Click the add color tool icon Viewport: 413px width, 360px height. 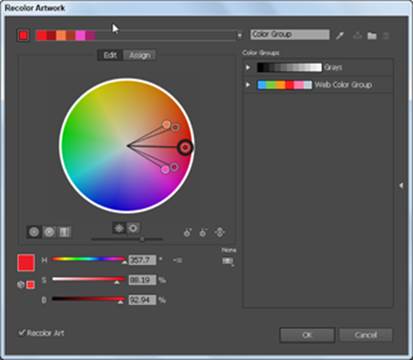(x=188, y=232)
